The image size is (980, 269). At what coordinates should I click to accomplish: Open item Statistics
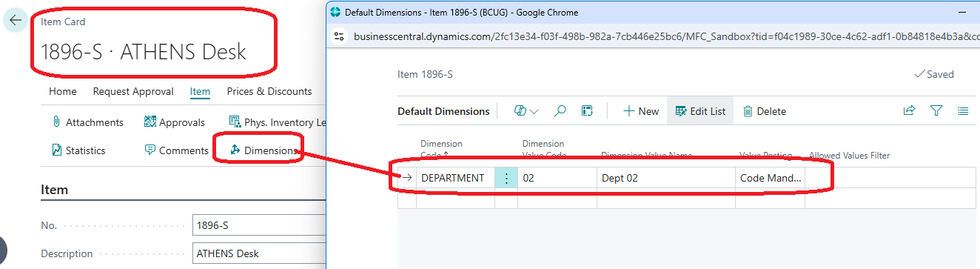tap(78, 150)
